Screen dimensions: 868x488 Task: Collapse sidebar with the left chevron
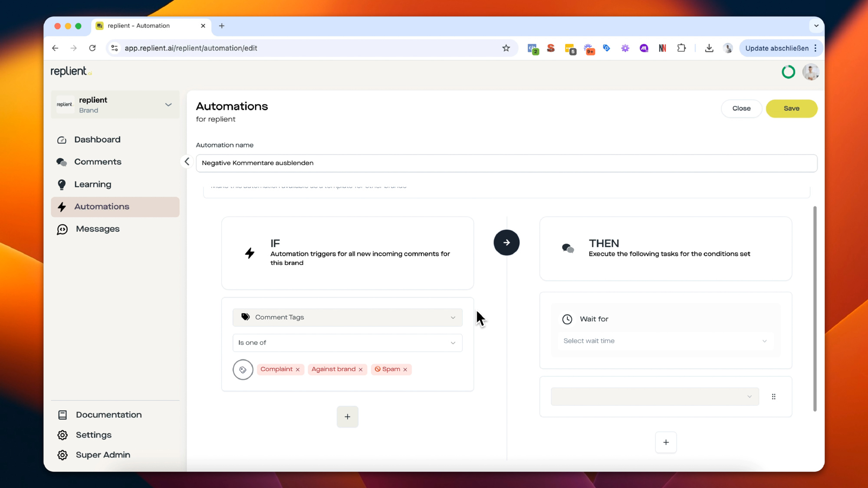pos(187,162)
